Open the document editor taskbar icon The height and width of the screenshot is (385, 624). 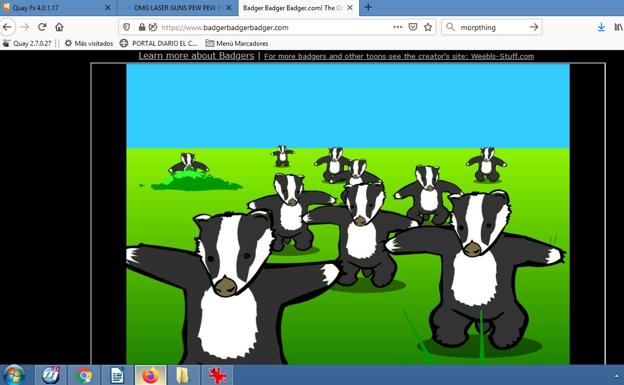point(117,375)
